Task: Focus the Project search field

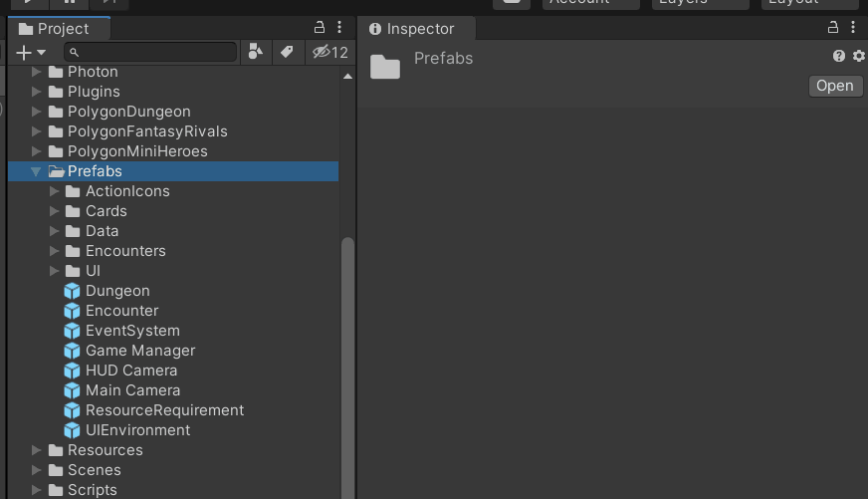Action: click(150, 52)
